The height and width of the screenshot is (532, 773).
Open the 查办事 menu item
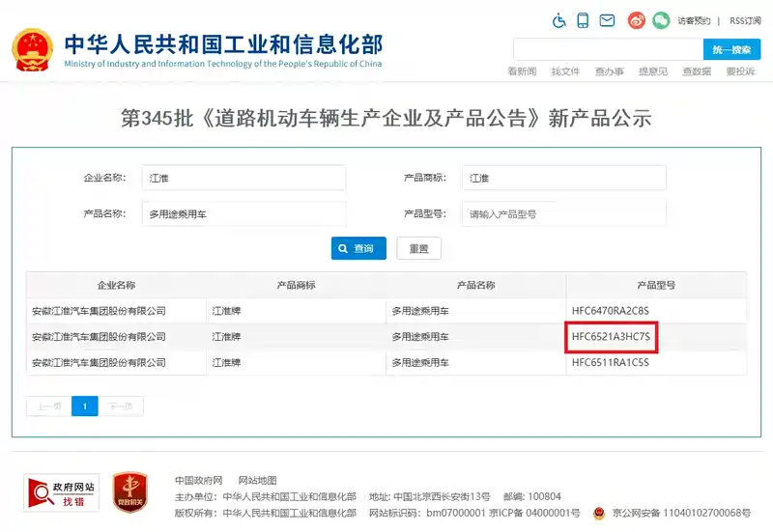(x=610, y=71)
